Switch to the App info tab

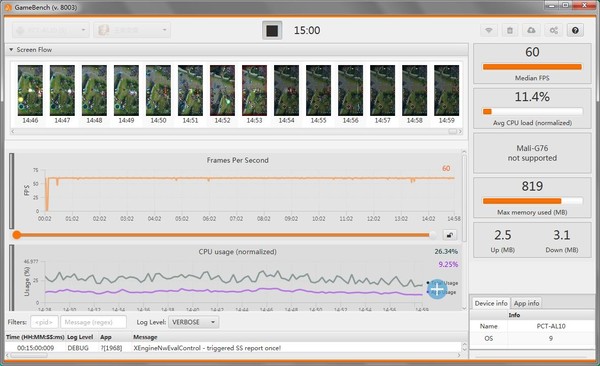[527, 303]
